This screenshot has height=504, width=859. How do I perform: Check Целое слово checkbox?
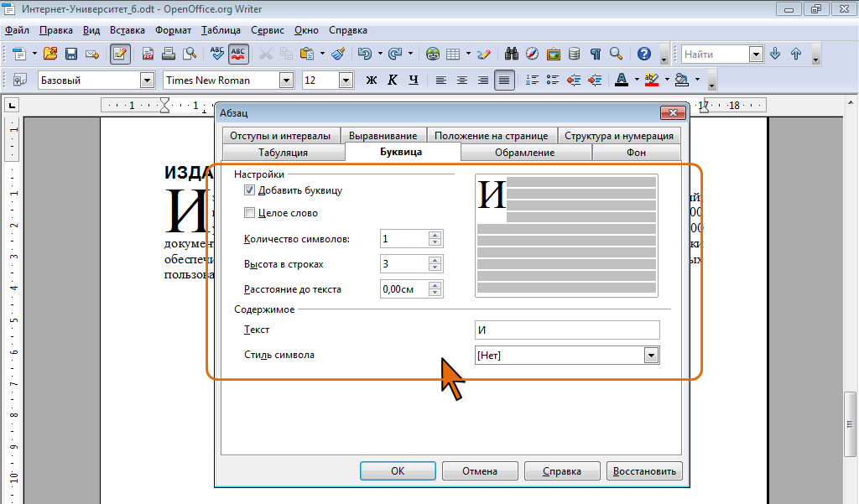click(x=250, y=212)
